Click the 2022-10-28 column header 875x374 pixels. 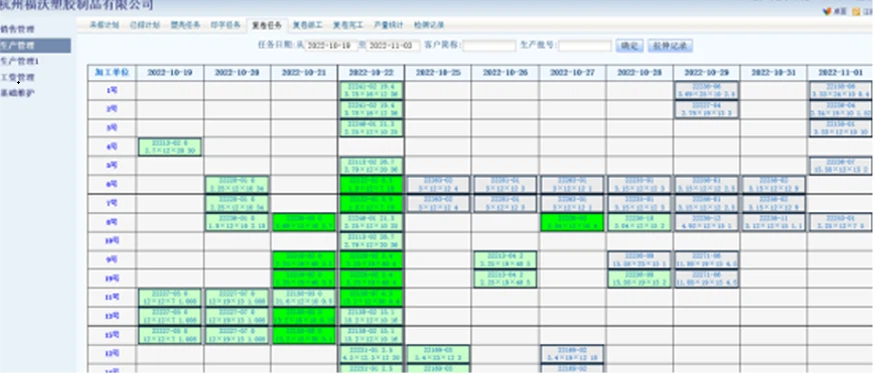640,73
